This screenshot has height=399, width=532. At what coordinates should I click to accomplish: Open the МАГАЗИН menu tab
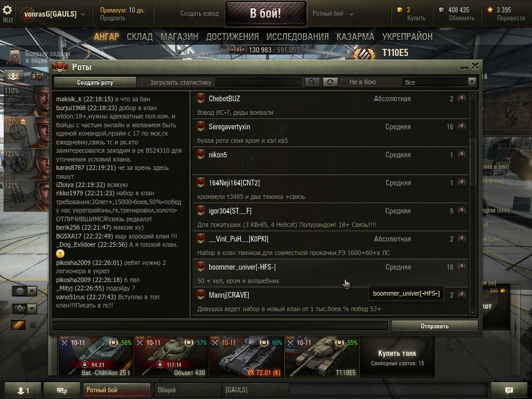[x=179, y=37]
